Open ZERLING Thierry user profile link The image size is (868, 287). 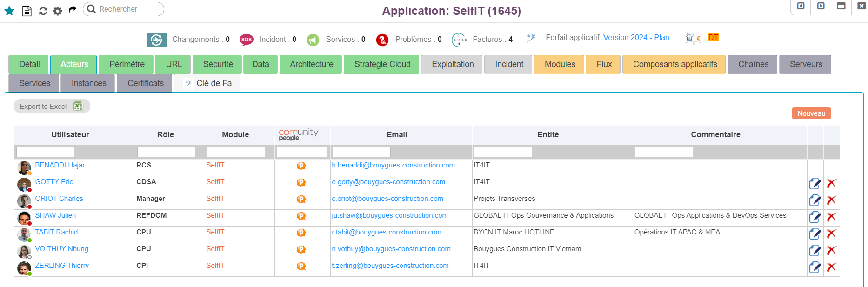[x=62, y=266]
